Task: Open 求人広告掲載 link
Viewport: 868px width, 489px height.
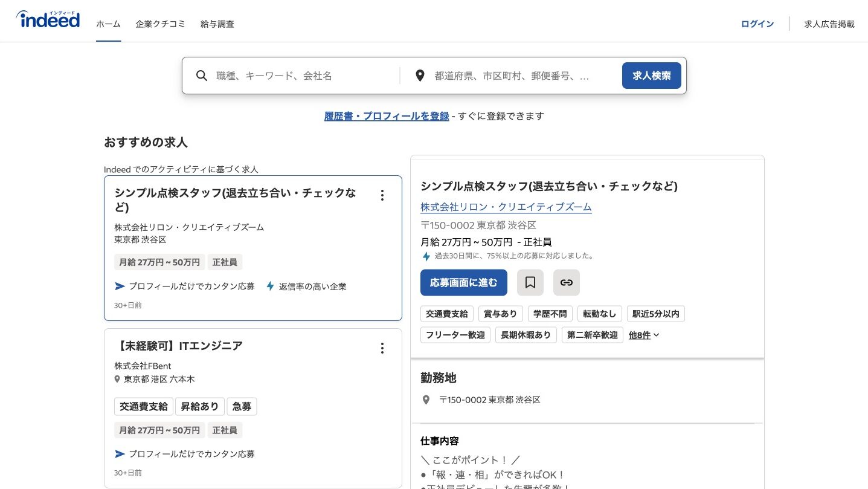Action: (x=829, y=24)
